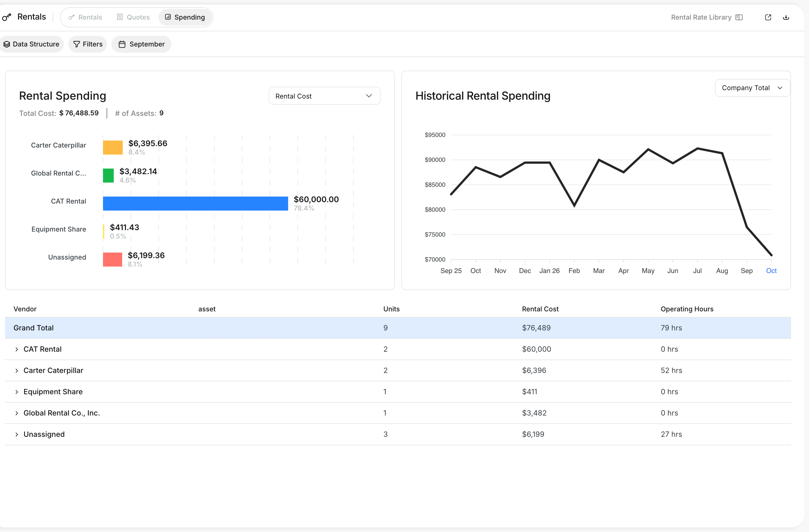Screen dimensions: 809x532
Task: Click the calendar icon on September
Action: pyautogui.click(x=122, y=44)
